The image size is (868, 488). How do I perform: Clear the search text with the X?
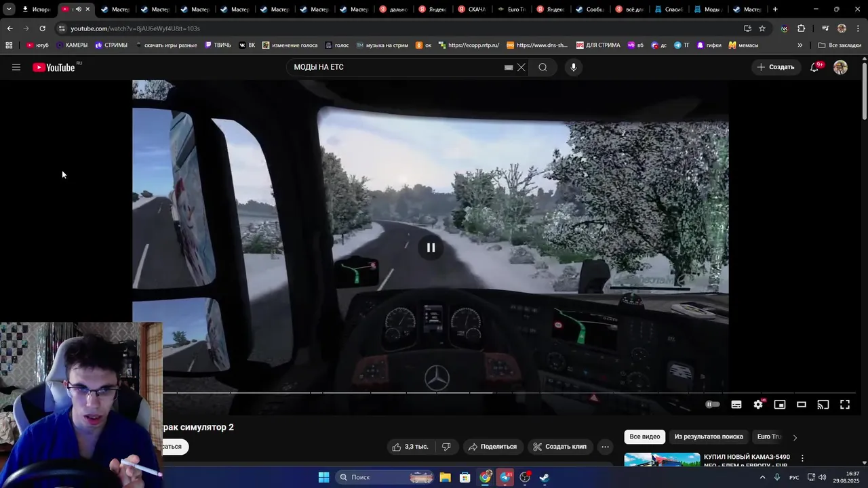point(521,67)
